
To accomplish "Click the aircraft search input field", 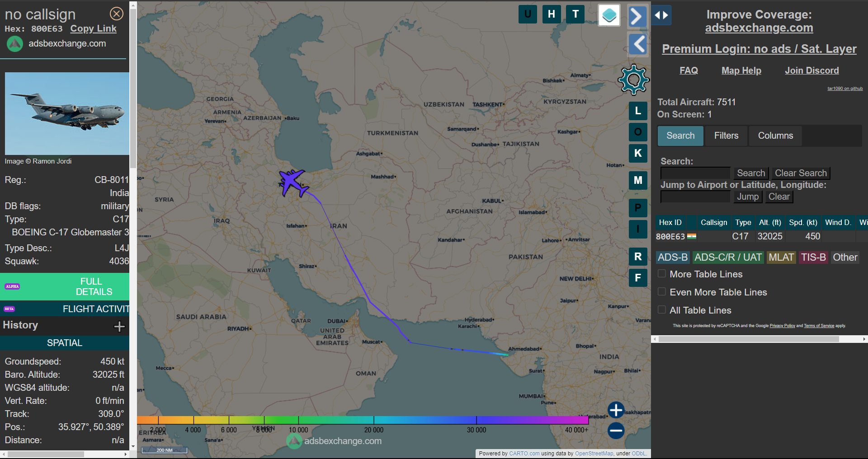I will click(695, 173).
